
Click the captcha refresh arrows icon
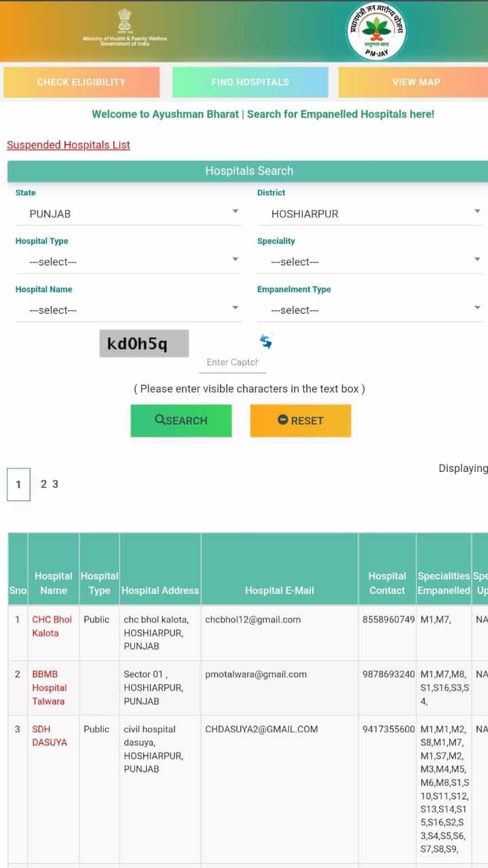(x=266, y=342)
